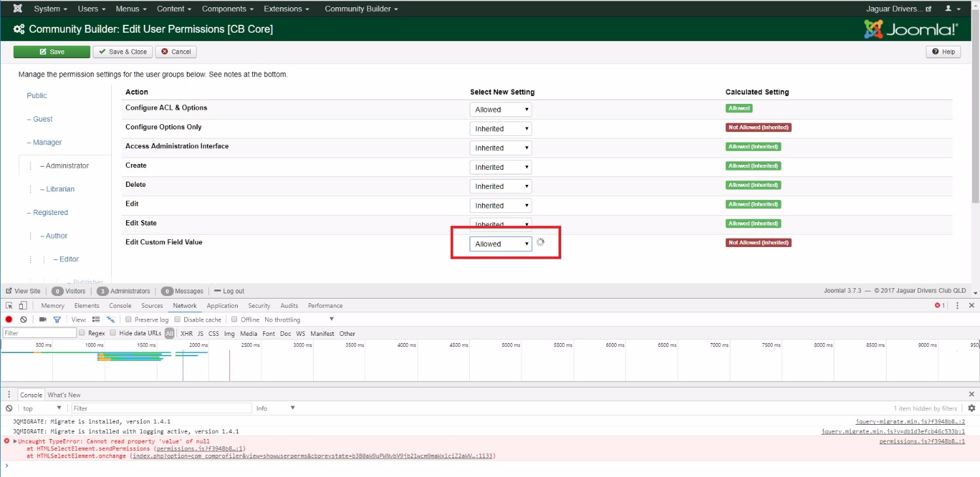The height and width of the screenshot is (477, 980).
Task: Open the No throttling dropdown
Action: click(299, 320)
